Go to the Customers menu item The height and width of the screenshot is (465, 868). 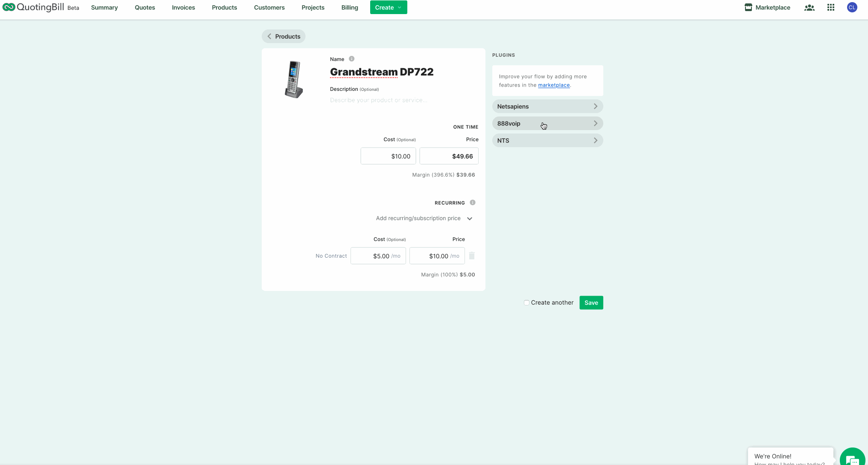269,8
